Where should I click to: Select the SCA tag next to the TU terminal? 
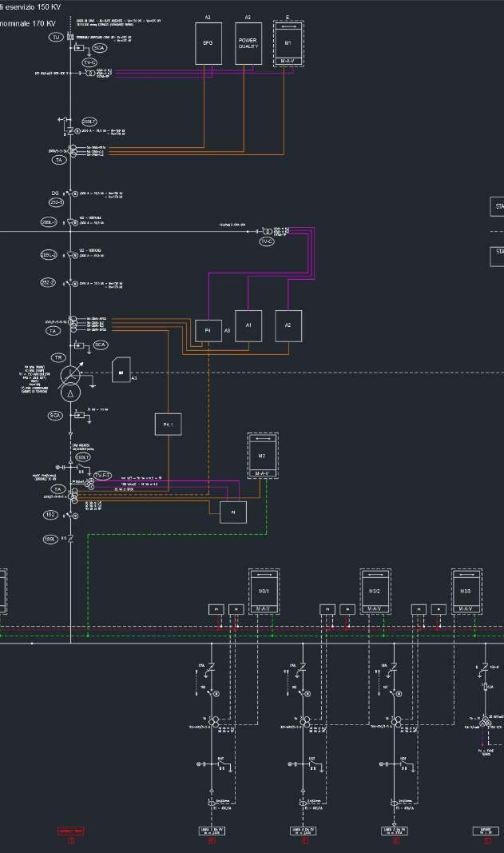point(100,48)
